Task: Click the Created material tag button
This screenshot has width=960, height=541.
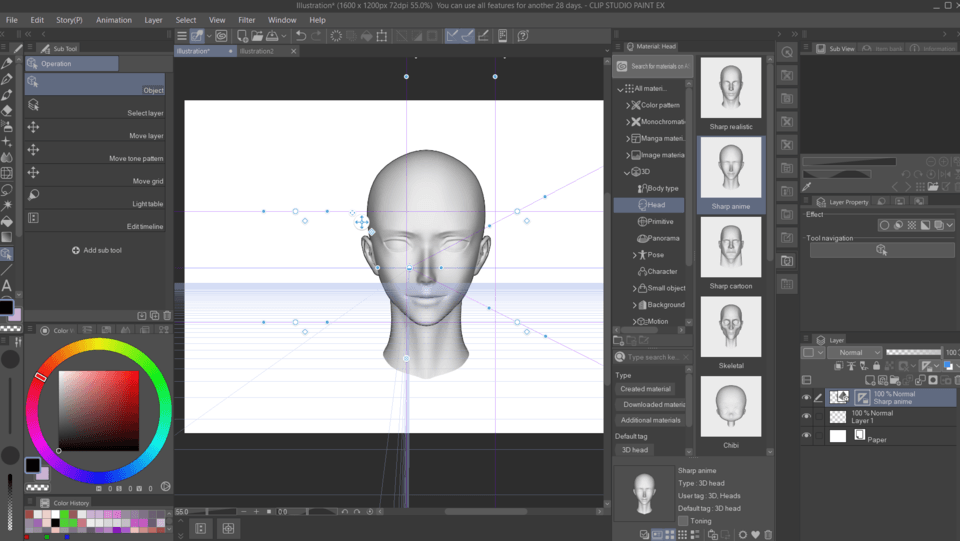Action: pyautogui.click(x=645, y=389)
